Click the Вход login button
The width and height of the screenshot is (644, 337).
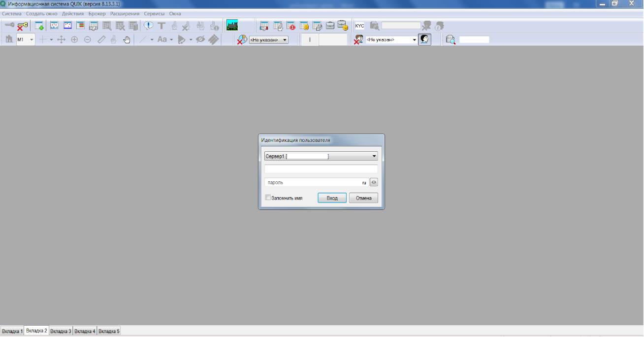coord(332,198)
